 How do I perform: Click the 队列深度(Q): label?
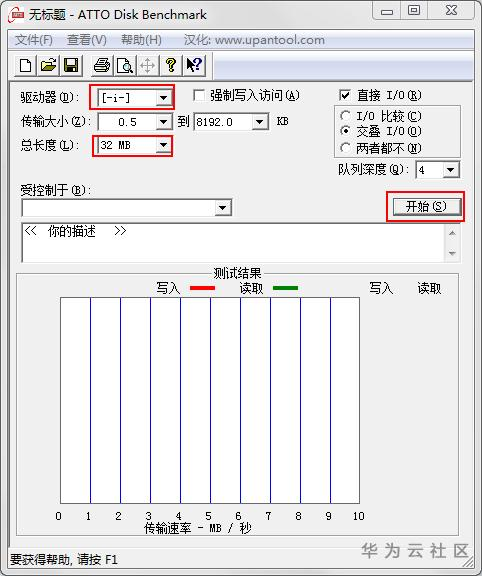(x=374, y=169)
